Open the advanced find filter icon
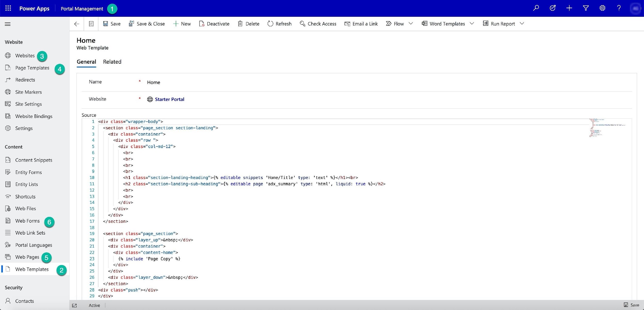Image resolution: width=644 pixels, height=310 pixels. [586, 8]
